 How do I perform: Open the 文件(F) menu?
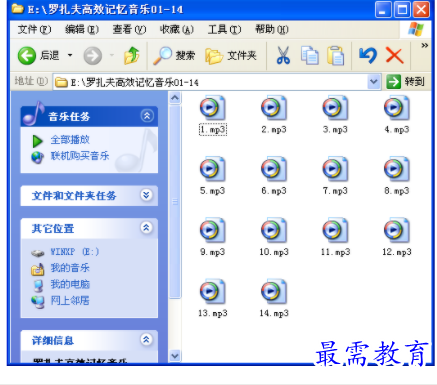34,29
